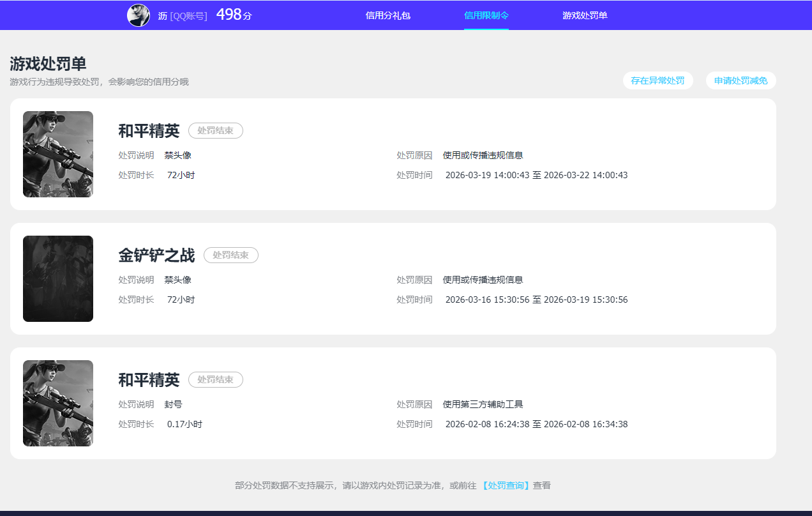This screenshot has width=812, height=516.
Task: Click the 和平精英 thumbnail on the 封号 card
Action: click(58, 403)
